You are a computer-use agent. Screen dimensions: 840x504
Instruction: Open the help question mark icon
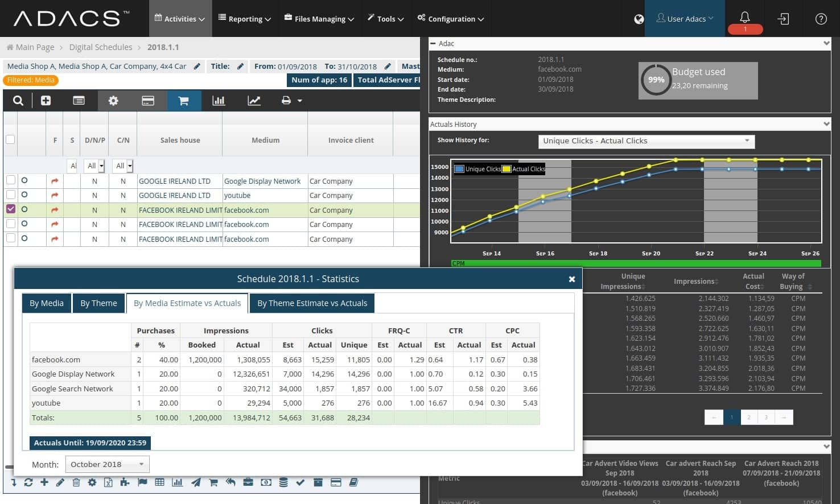pyautogui.click(x=821, y=19)
